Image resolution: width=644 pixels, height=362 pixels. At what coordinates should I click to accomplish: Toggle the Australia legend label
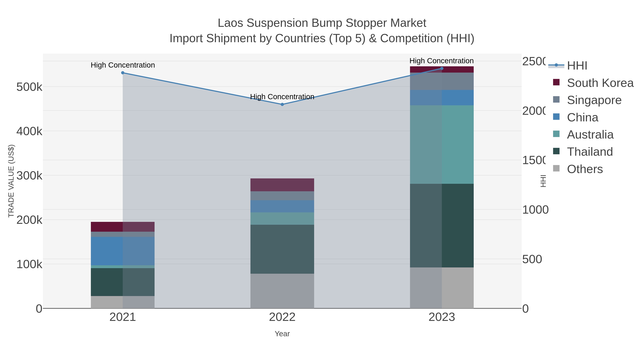point(590,134)
